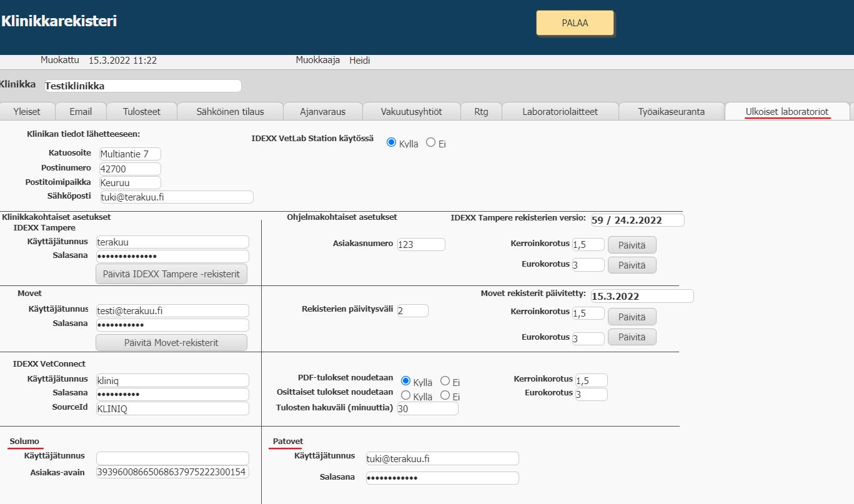Click Movet Kerroinkorotus field
The image size is (854, 504).
[588, 313]
